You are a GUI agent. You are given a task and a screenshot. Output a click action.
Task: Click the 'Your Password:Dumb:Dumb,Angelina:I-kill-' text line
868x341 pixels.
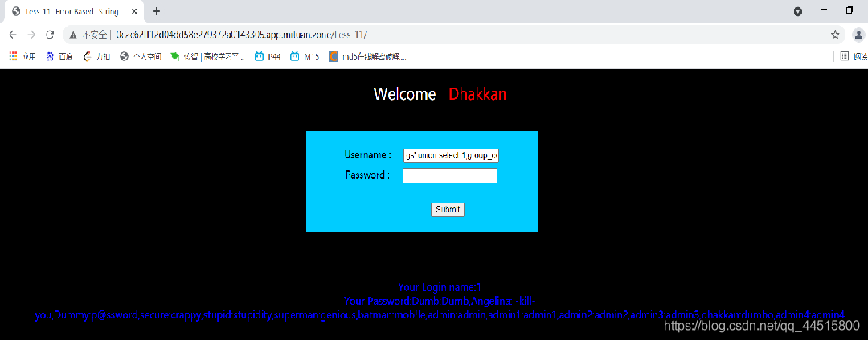(439, 302)
